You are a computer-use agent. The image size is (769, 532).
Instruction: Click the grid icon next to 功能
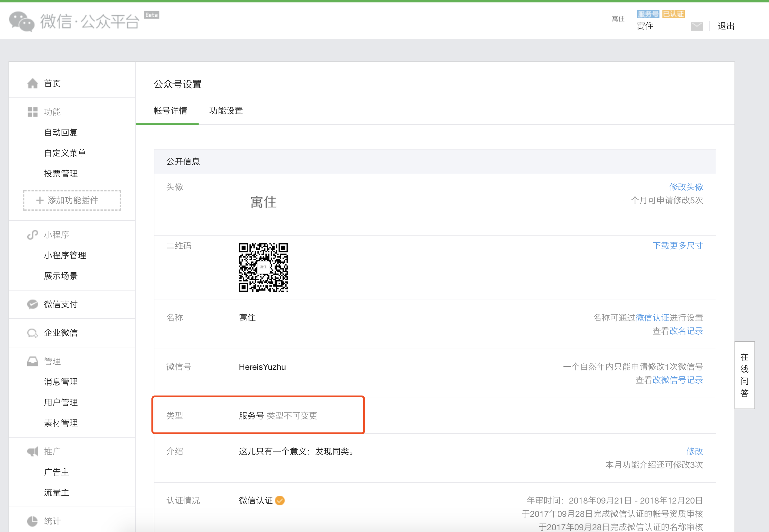point(32,112)
